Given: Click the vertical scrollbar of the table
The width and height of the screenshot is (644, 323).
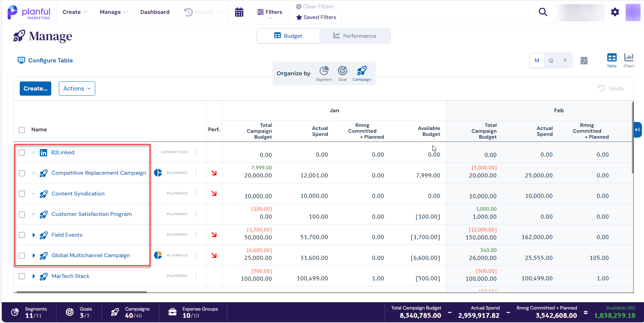Looking at the screenshot, I should click(633, 138).
